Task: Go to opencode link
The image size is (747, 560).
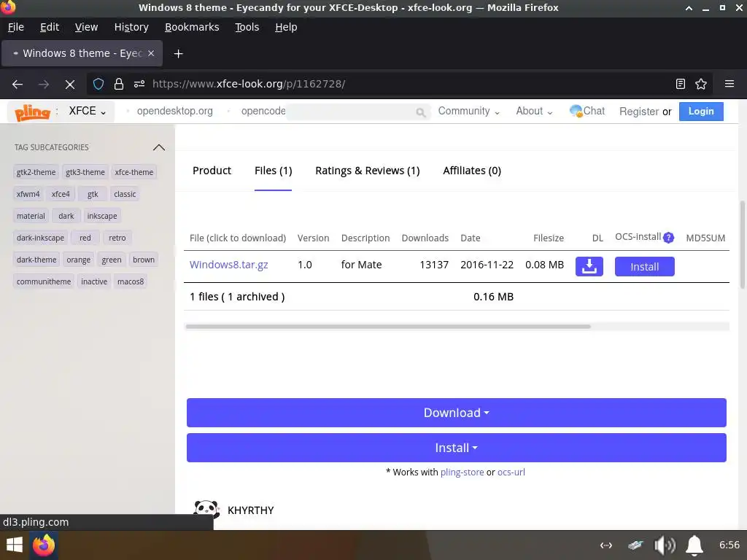Action: [263, 111]
